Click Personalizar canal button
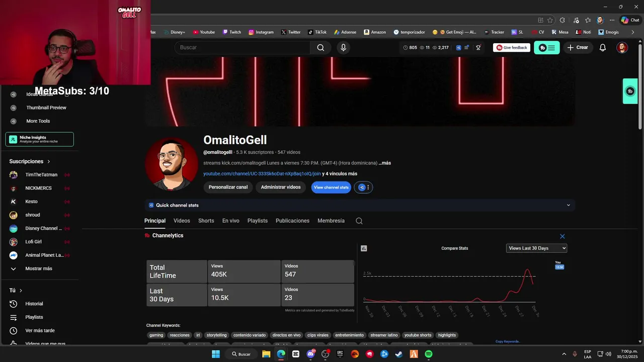Viewport: 644px width, 362px height. [x=228, y=187]
